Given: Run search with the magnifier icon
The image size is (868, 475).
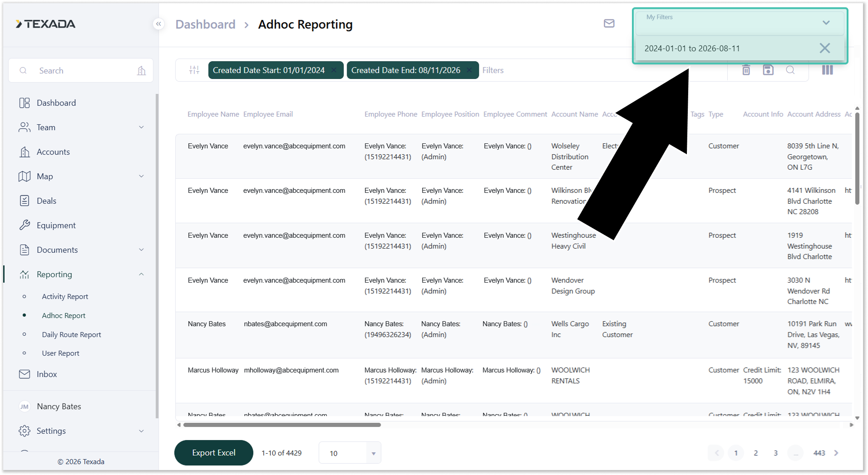Looking at the screenshot, I should [790, 70].
